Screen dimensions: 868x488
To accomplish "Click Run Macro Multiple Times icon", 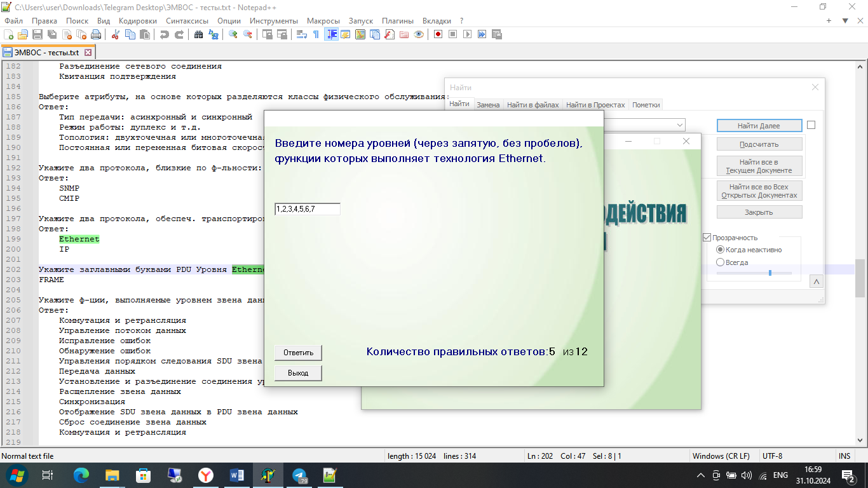I will [x=482, y=34].
